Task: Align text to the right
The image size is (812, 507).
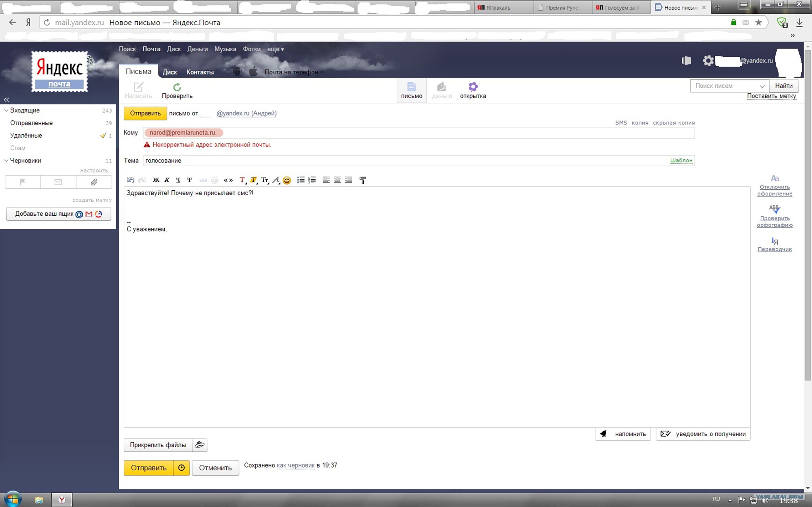Action: 348,180
